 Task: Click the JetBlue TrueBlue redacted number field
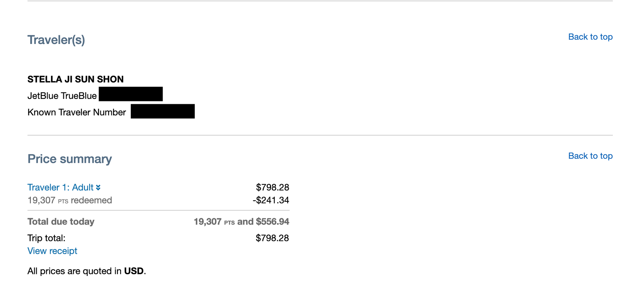131,94
